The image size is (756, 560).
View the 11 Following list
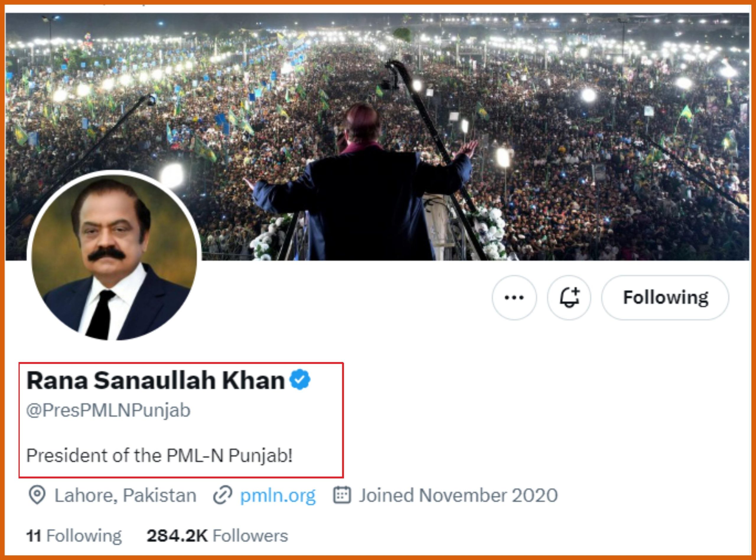[74, 536]
